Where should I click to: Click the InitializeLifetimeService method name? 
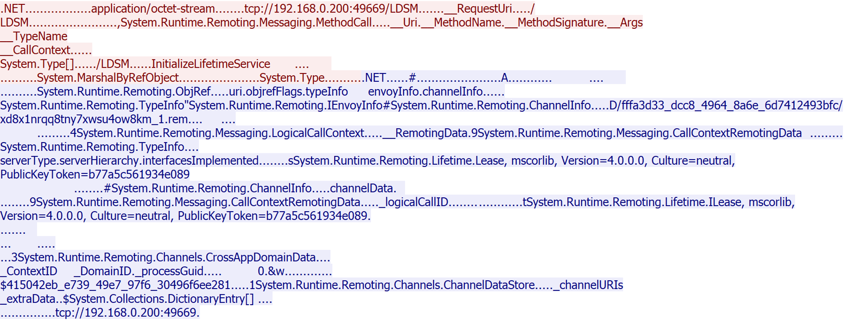click(x=210, y=64)
